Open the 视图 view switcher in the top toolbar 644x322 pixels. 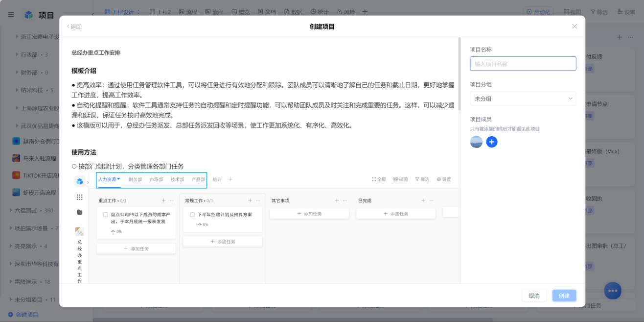tap(572, 12)
